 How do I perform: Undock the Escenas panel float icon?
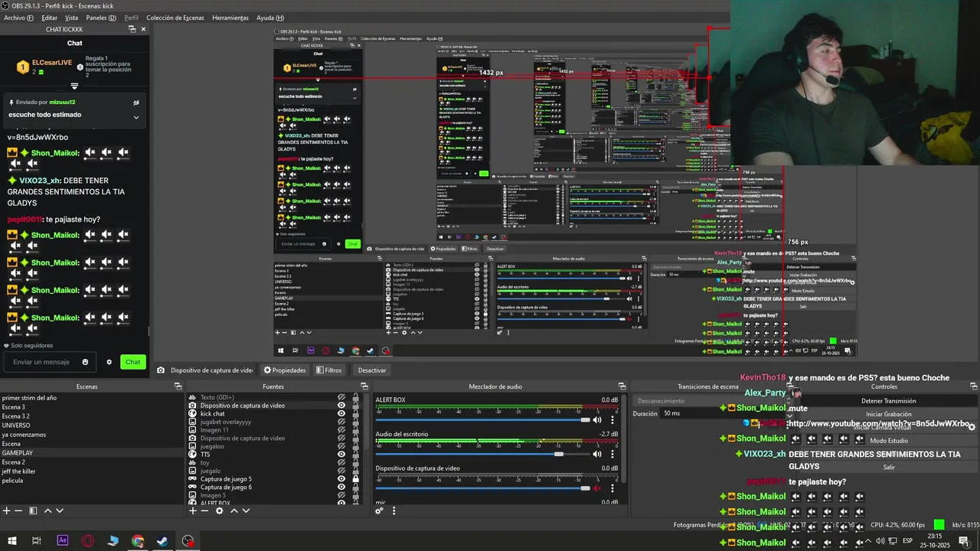tap(179, 386)
